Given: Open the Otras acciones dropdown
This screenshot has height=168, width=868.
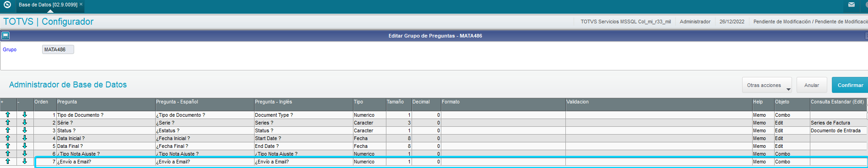Looking at the screenshot, I should 767,85.
